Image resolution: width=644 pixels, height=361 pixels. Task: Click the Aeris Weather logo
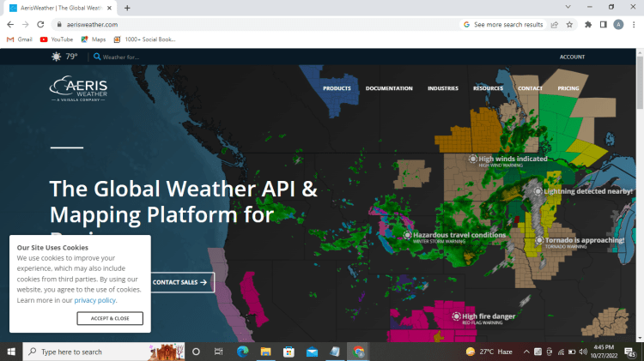78,88
